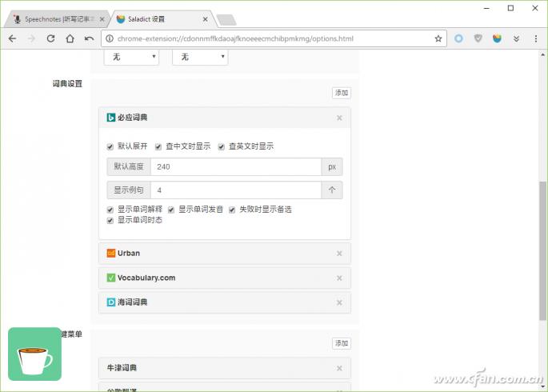Expand the 海词词典 panel
The width and height of the screenshot is (548, 392).
[x=224, y=302]
